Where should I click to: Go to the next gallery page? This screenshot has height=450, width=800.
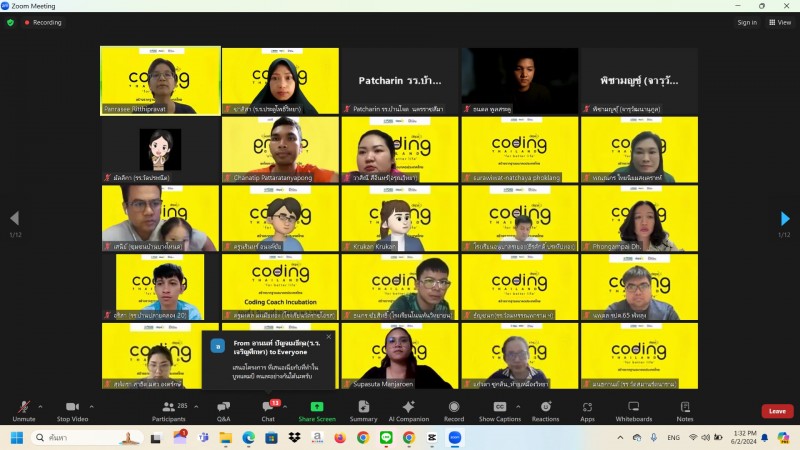pyautogui.click(x=785, y=218)
